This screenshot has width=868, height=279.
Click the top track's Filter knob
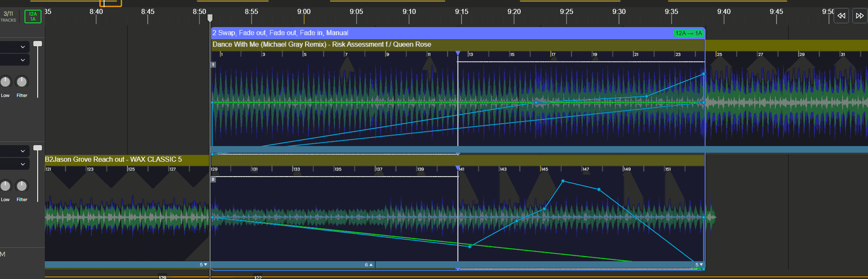click(22, 81)
